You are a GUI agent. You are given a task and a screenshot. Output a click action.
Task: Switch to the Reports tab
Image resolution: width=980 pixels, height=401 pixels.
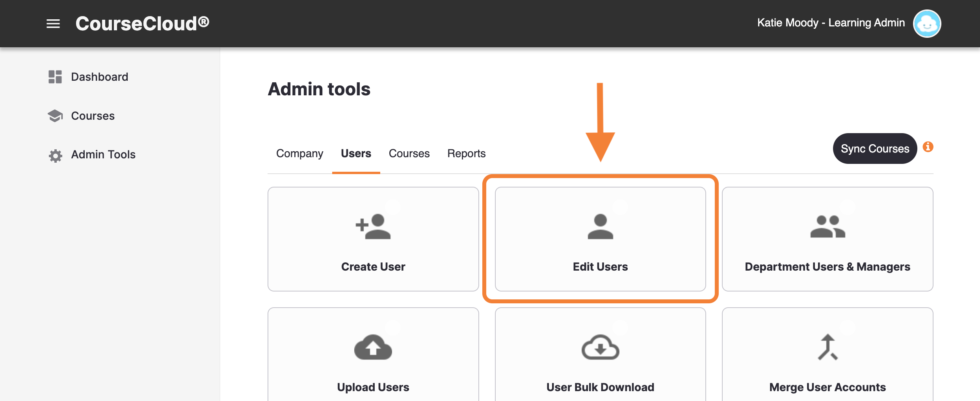pos(466,154)
